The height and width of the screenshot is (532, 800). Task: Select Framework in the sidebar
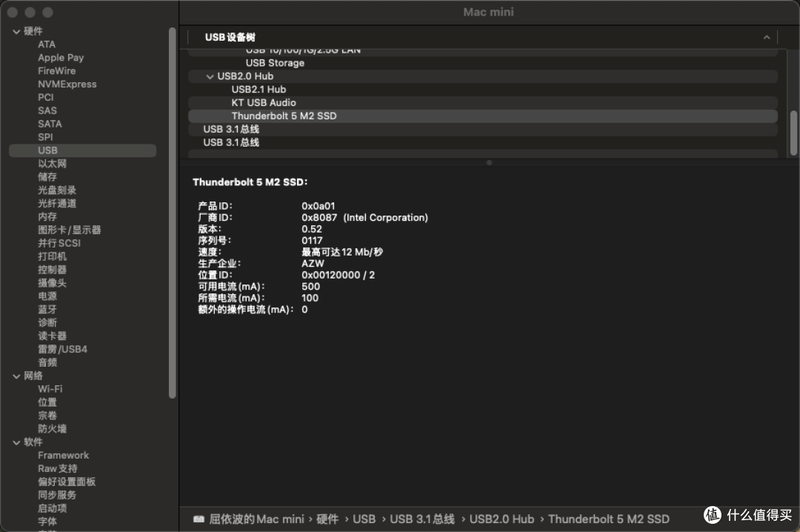tap(63, 456)
